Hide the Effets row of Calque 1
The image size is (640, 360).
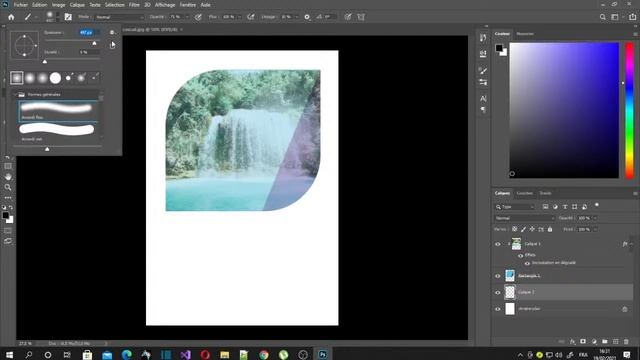tap(520, 256)
